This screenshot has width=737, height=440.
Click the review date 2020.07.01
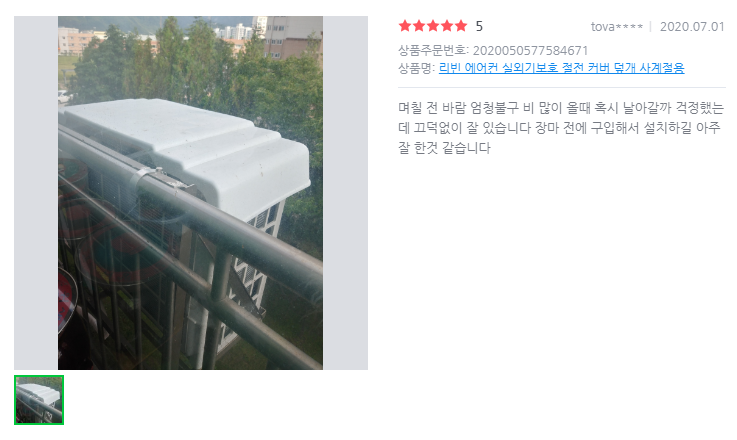click(x=692, y=27)
